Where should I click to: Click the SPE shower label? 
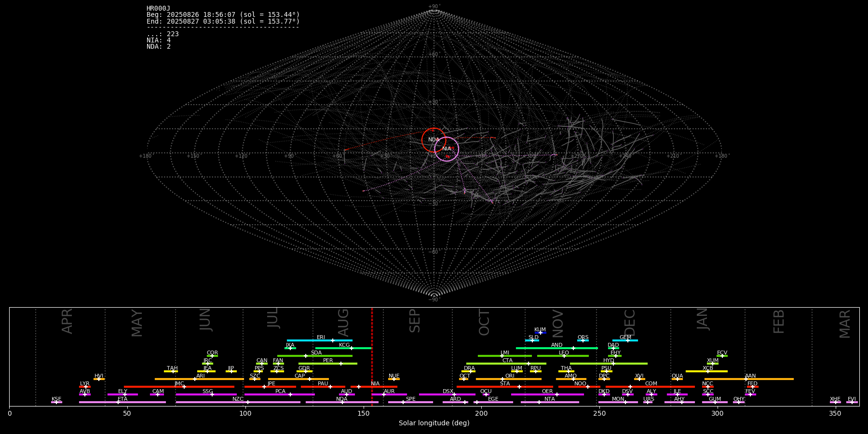pos(411,399)
